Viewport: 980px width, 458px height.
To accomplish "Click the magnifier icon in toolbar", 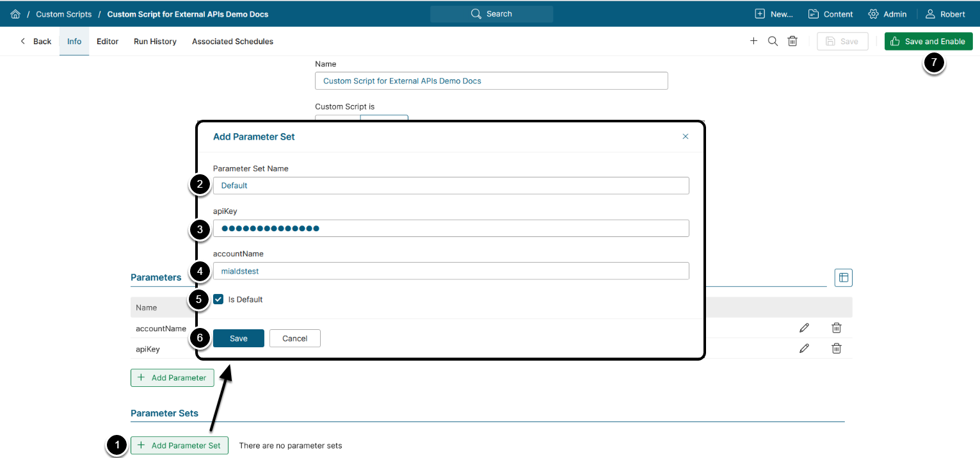I will (773, 41).
